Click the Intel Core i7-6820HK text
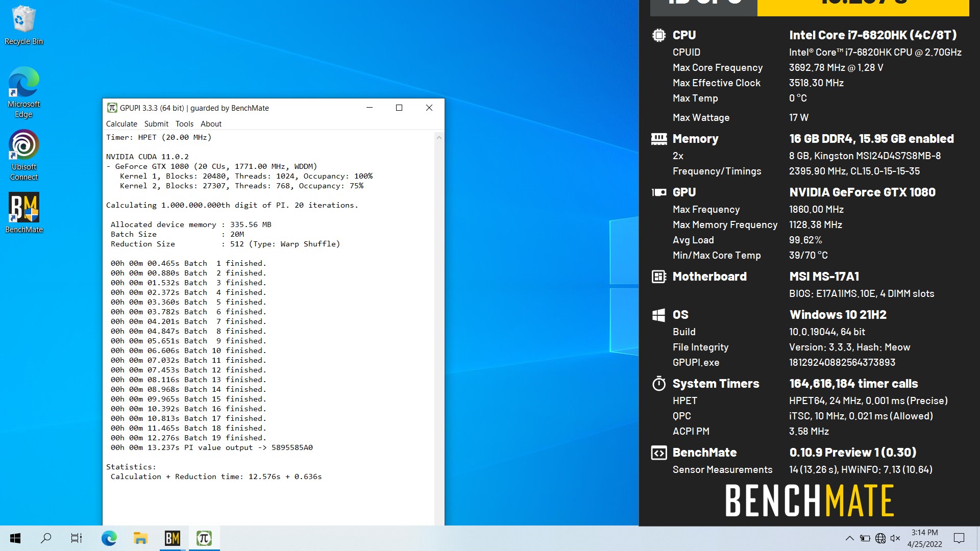 [x=873, y=35]
